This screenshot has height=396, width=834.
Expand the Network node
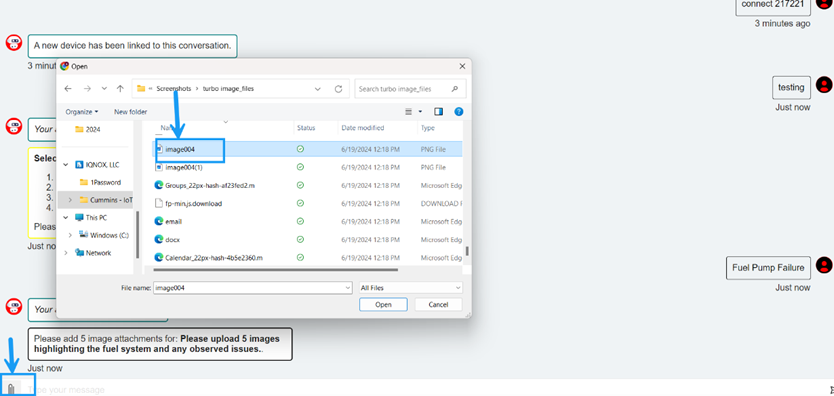tap(66, 253)
